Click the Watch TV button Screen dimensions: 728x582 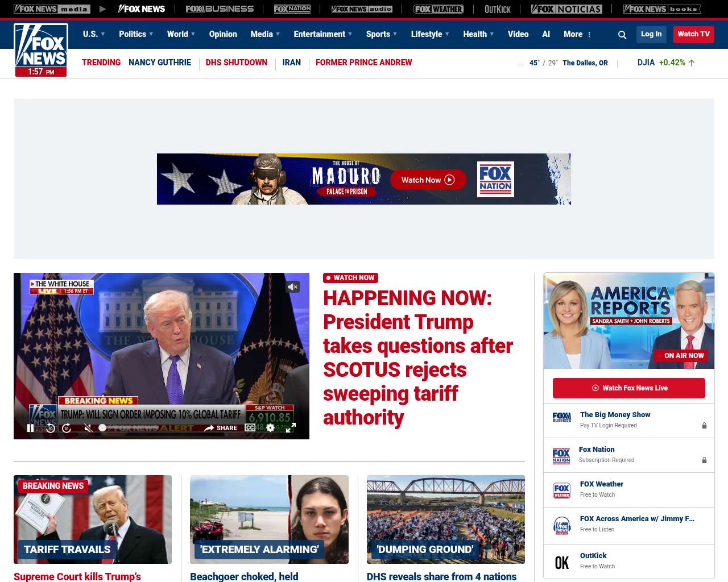click(x=694, y=34)
